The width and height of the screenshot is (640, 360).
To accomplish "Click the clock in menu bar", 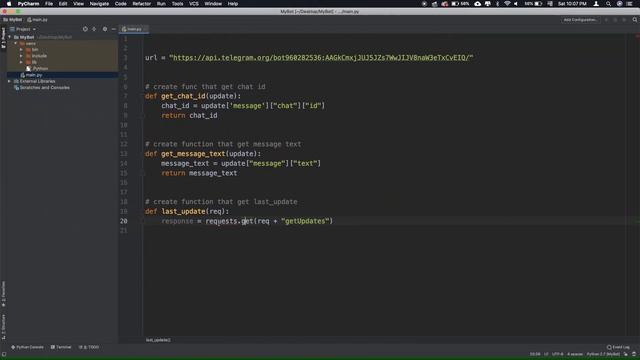I will coord(572,4).
